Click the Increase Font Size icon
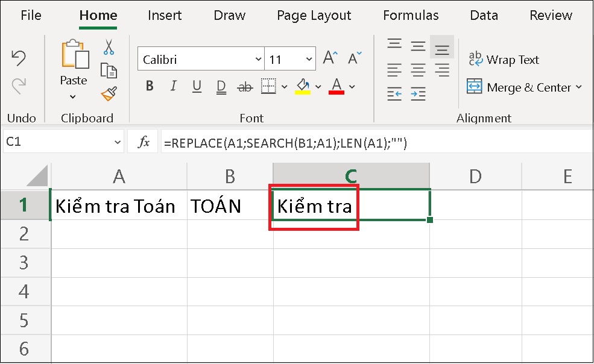The width and height of the screenshot is (594, 364). [x=329, y=56]
